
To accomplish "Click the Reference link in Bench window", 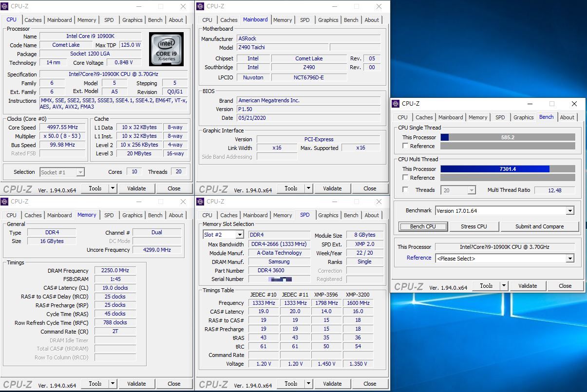I will [419, 258].
